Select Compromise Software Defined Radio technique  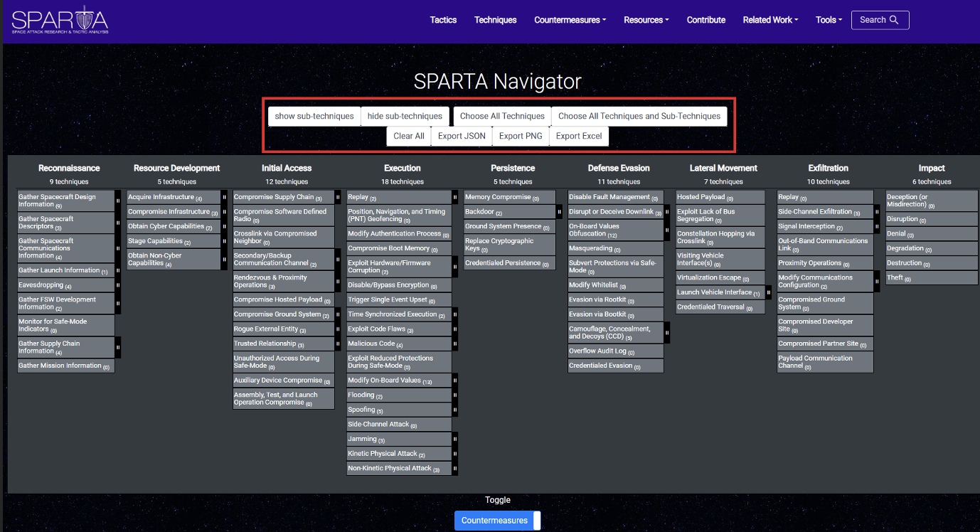coord(284,216)
